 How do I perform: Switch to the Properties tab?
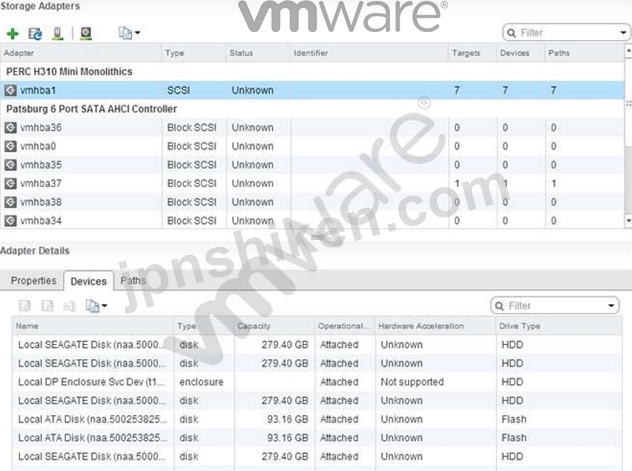click(33, 280)
